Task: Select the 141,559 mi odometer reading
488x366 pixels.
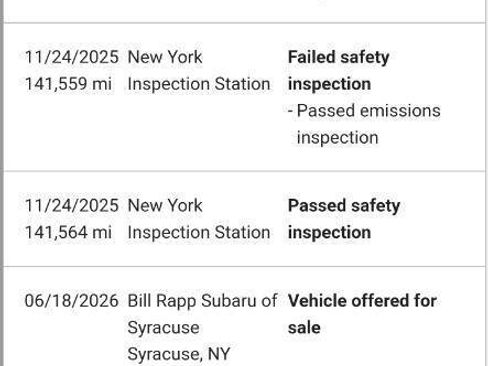Action: pos(68,84)
